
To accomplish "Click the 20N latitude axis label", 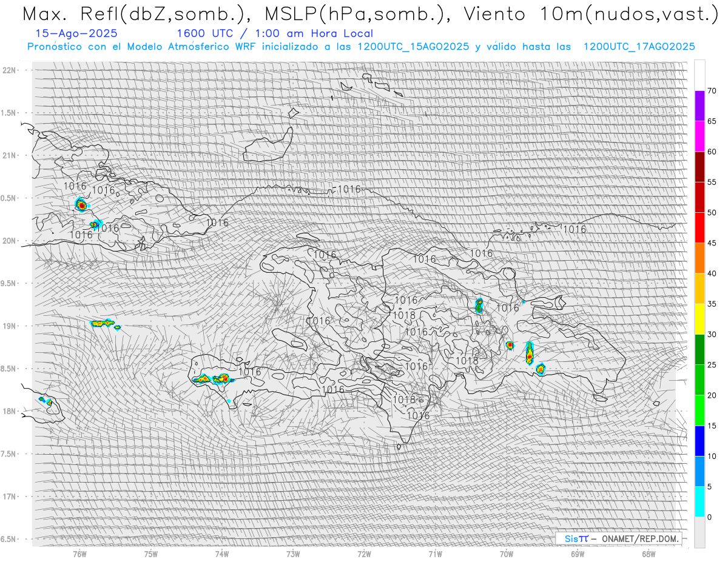I will pyautogui.click(x=8, y=241).
